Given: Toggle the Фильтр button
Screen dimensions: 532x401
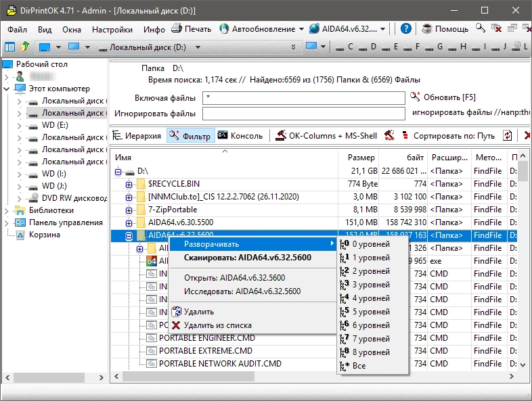Looking at the screenshot, I should pos(190,136).
